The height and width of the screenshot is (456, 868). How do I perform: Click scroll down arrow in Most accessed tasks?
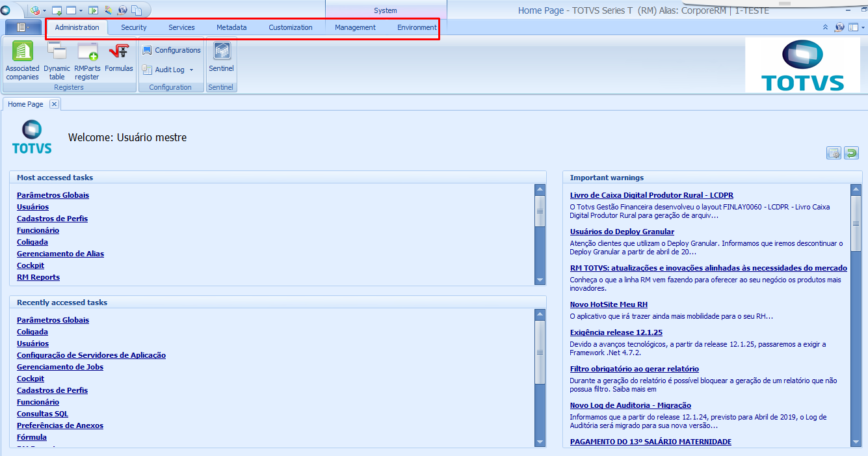pos(540,280)
